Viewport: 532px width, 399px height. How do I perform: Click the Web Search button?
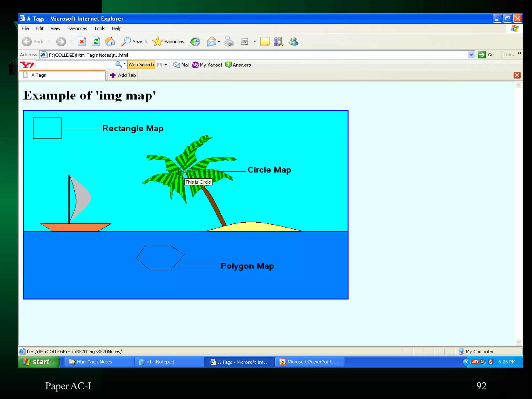(x=141, y=64)
